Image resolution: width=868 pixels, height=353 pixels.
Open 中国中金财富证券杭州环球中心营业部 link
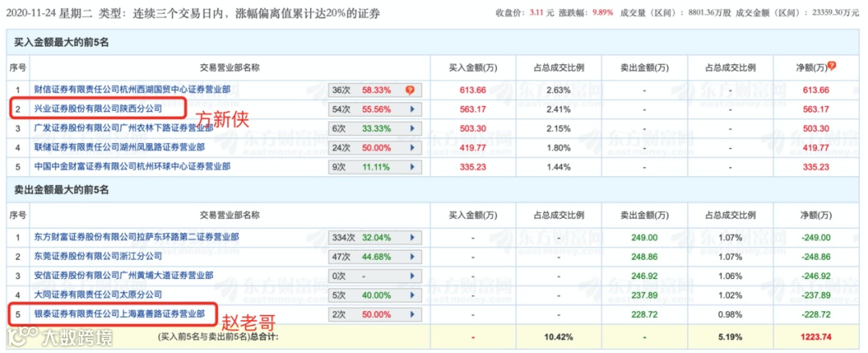click(x=133, y=166)
